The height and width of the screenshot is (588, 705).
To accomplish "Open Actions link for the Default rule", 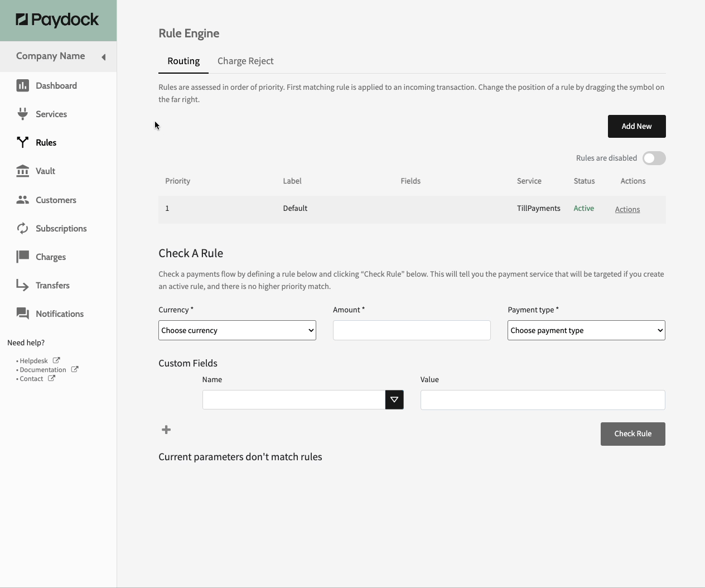I will click(x=627, y=209).
